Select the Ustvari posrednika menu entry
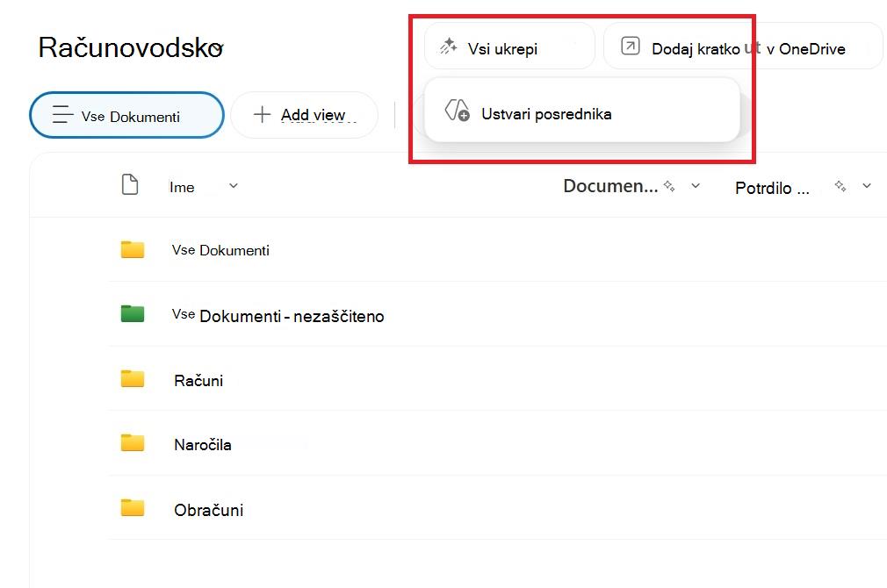This screenshot has height=588, width=887. point(582,111)
